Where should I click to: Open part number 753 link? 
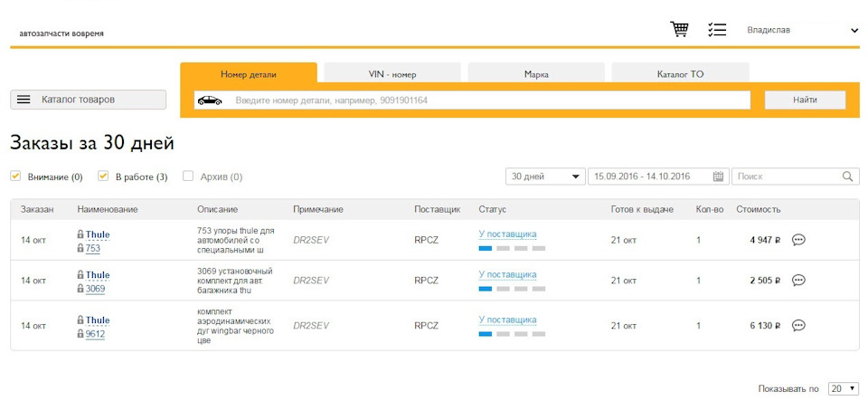(93, 249)
